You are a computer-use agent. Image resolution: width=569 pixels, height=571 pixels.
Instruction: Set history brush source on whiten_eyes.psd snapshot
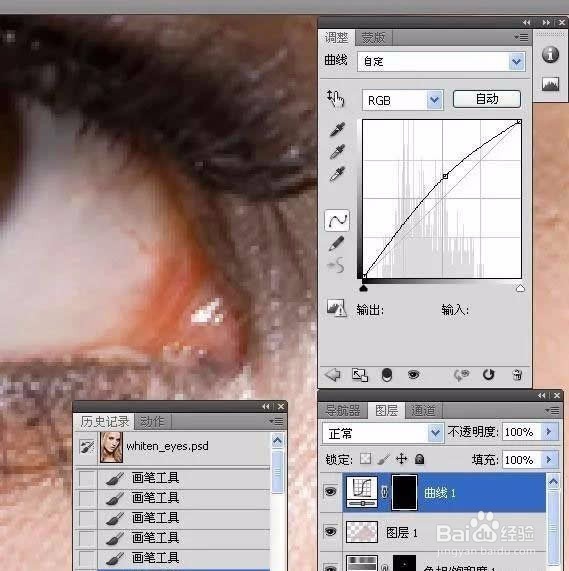pos(87,446)
